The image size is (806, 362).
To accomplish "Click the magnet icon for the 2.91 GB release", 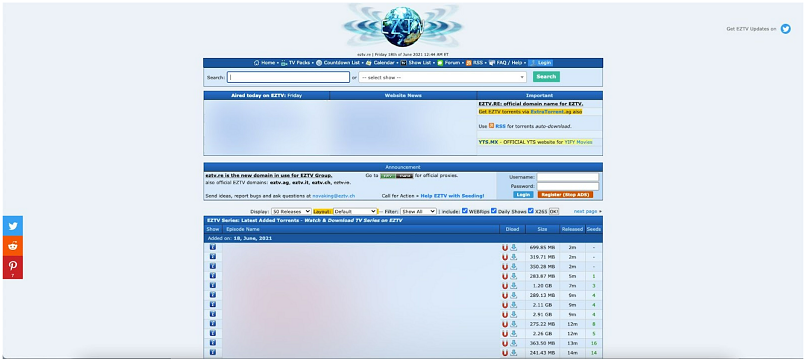I will [505, 315].
